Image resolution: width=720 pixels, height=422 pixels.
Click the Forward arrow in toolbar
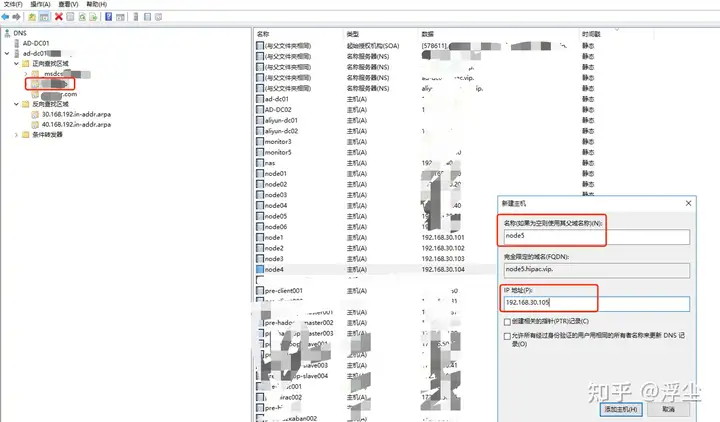(x=17, y=17)
